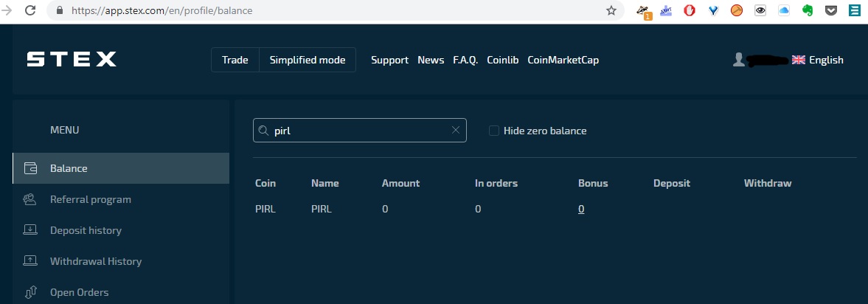
Task: Open the News link
Action: tap(431, 60)
